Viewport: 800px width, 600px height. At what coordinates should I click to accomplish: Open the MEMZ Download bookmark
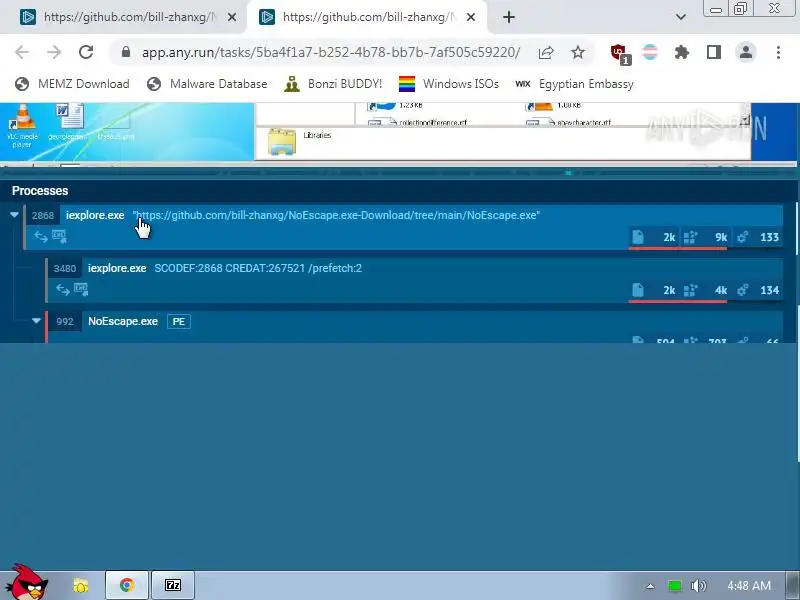point(72,84)
